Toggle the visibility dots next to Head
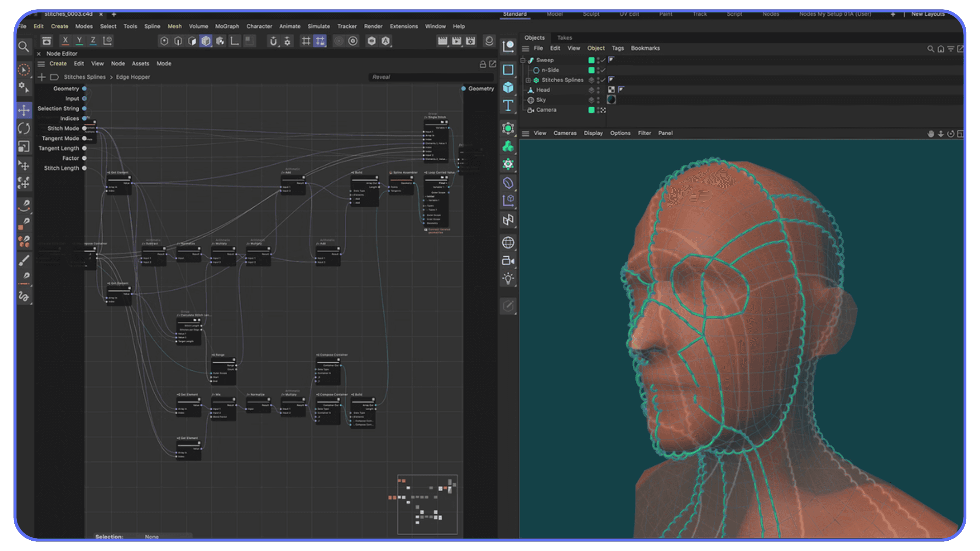980x551 pixels. point(598,90)
